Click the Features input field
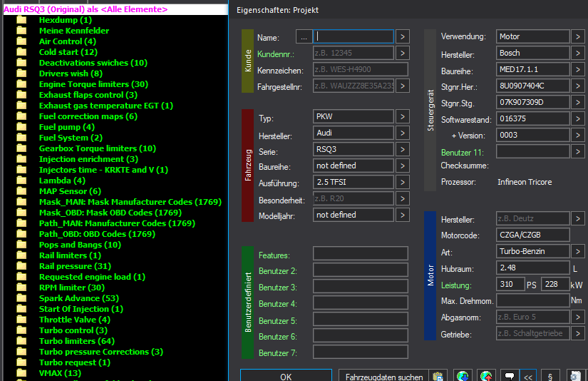The image size is (588, 381). tap(361, 253)
